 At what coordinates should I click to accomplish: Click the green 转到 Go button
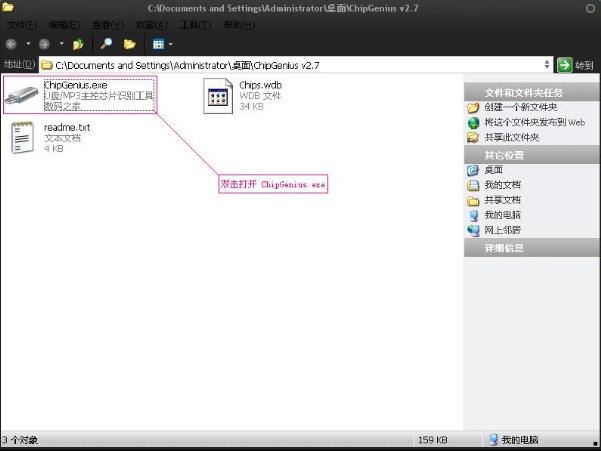pyautogui.click(x=575, y=65)
